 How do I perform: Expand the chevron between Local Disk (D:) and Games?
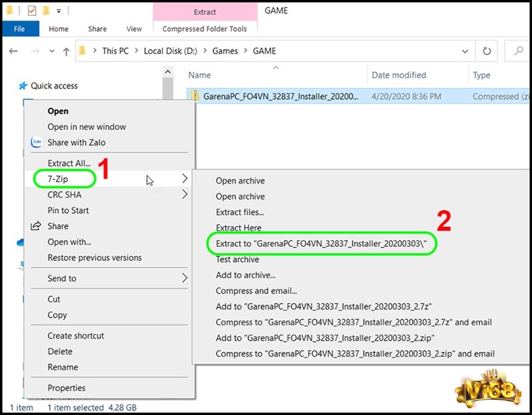coord(205,51)
